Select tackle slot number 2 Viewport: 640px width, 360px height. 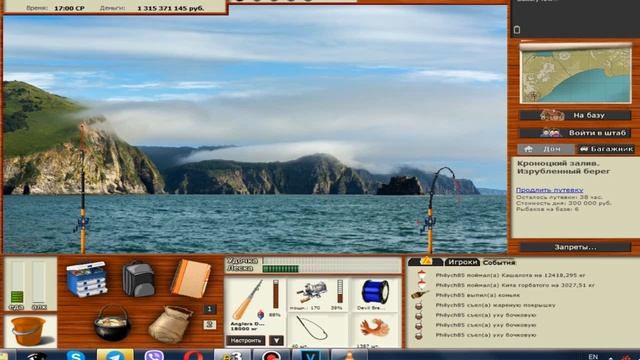(209, 325)
